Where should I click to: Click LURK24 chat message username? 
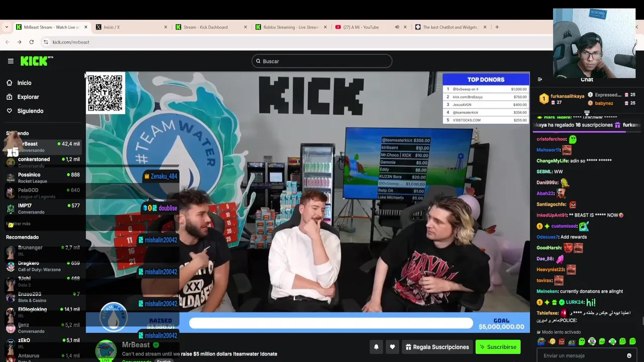pyautogui.click(x=575, y=303)
